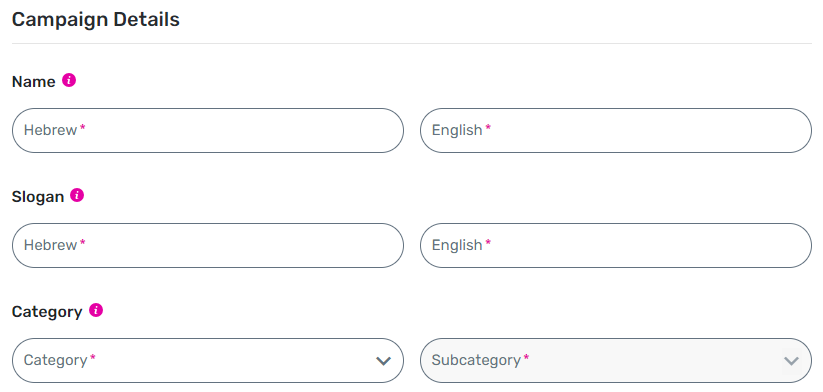
Task: Click the 'English' placeholder in Slogan row
Action: coord(457,245)
